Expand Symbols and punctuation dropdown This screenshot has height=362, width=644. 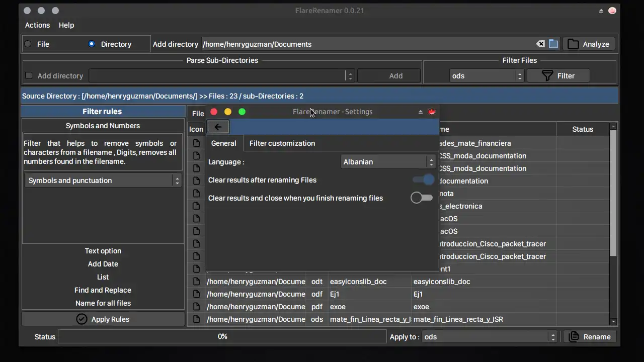[103, 180]
